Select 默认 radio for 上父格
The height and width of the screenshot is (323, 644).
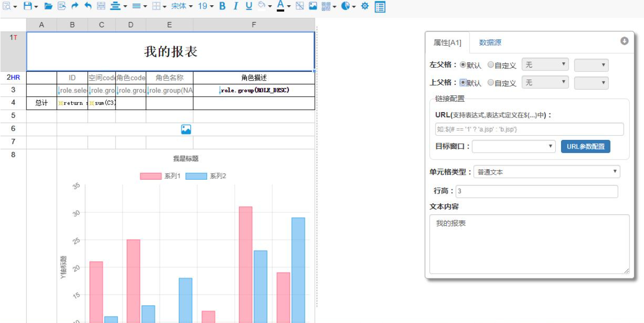click(463, 82)
